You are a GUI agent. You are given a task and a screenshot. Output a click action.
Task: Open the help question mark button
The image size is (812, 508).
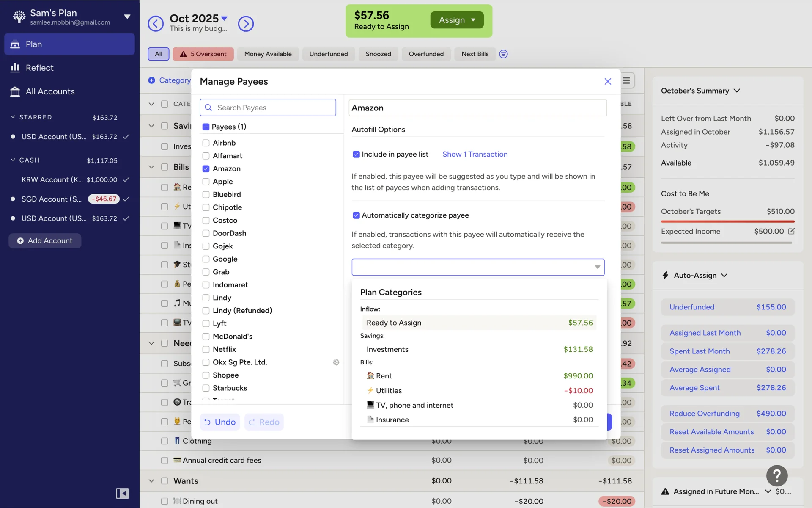[776, 476]
